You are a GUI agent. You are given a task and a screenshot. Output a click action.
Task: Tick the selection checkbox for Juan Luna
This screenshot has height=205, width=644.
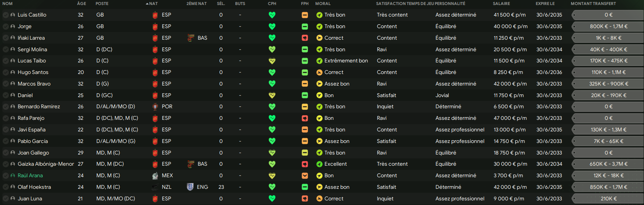[x=6, y=199]
